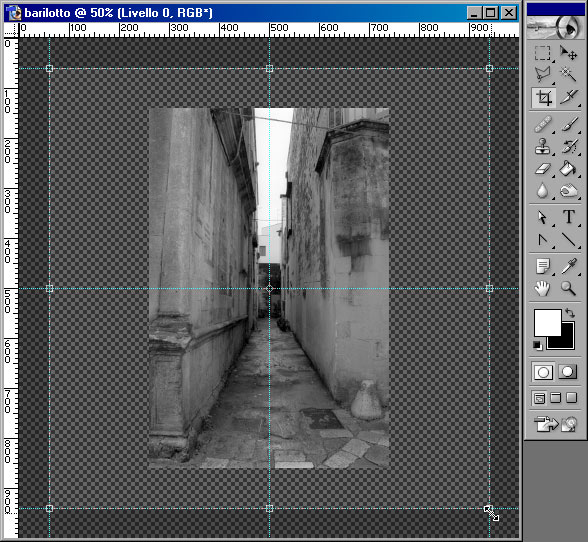Choose the Zoom magnifier tool
Image resolution: width=588 pixels, height=542 pixels.
click(x=568, y=288)
